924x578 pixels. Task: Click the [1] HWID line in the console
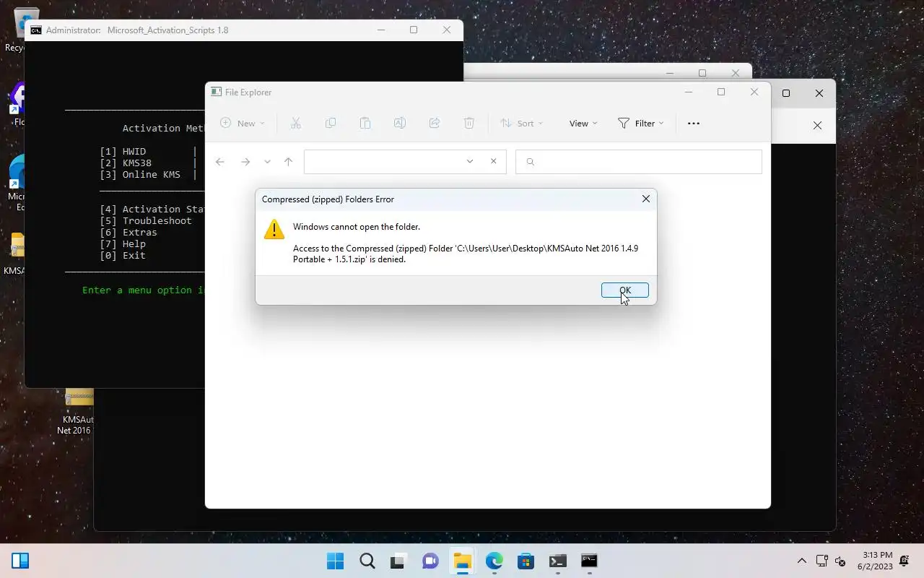(x=123, y=151)
